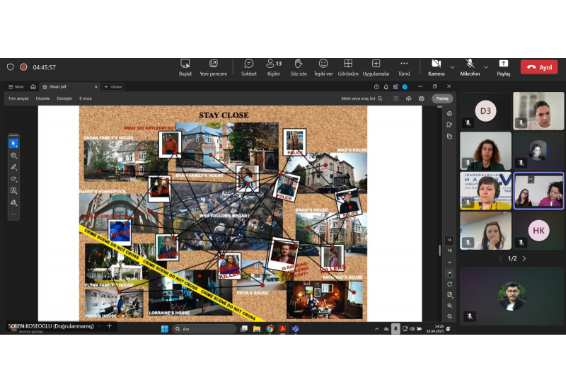This screenshot has height=392, width=566.
Task: Click the taskbar Ara search box
Action: [204, 328]
